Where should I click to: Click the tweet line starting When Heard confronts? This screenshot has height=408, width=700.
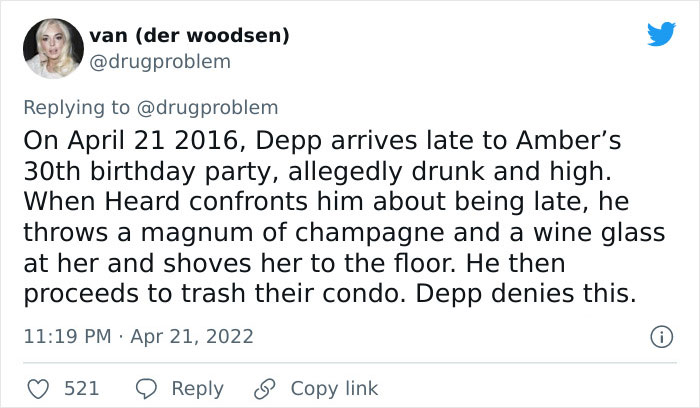326,202
